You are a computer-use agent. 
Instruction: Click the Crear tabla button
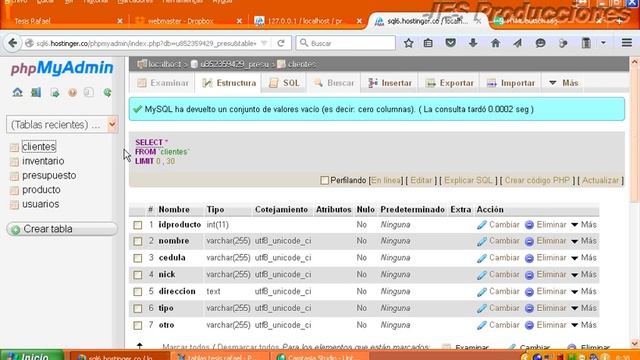click(62, 229)
